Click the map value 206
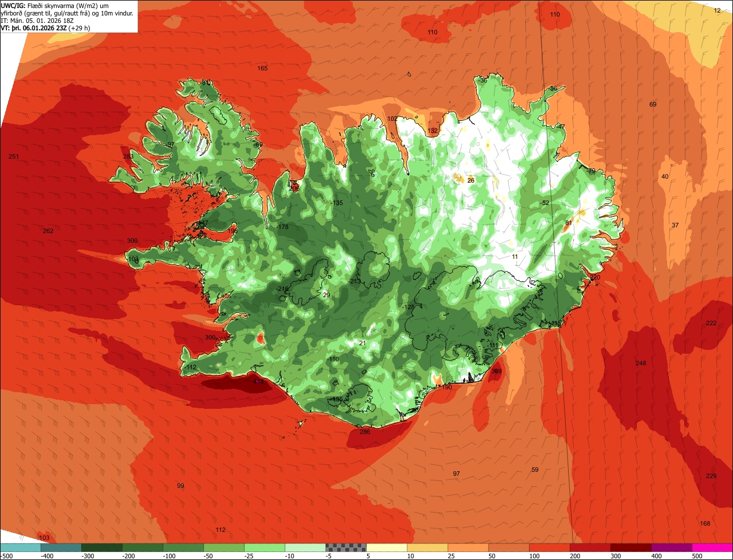Screen dimensions: 733x560 click(x=294, y=188)
